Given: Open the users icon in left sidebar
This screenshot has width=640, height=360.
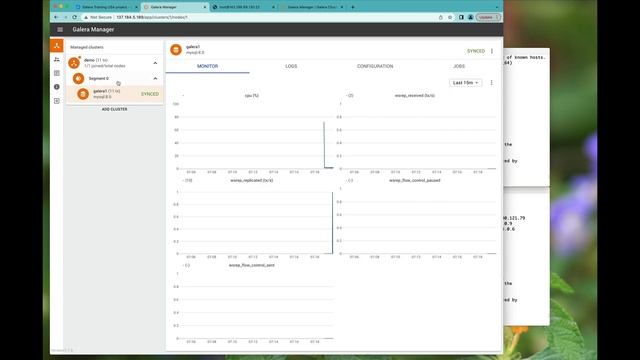Looking at the screenshot, I should (57, 60).
